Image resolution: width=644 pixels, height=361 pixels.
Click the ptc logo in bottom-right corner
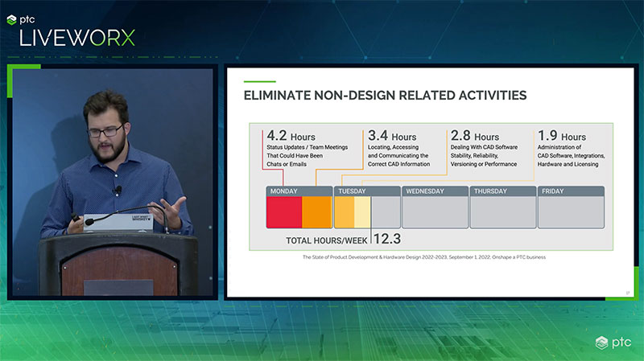(614, 343)
